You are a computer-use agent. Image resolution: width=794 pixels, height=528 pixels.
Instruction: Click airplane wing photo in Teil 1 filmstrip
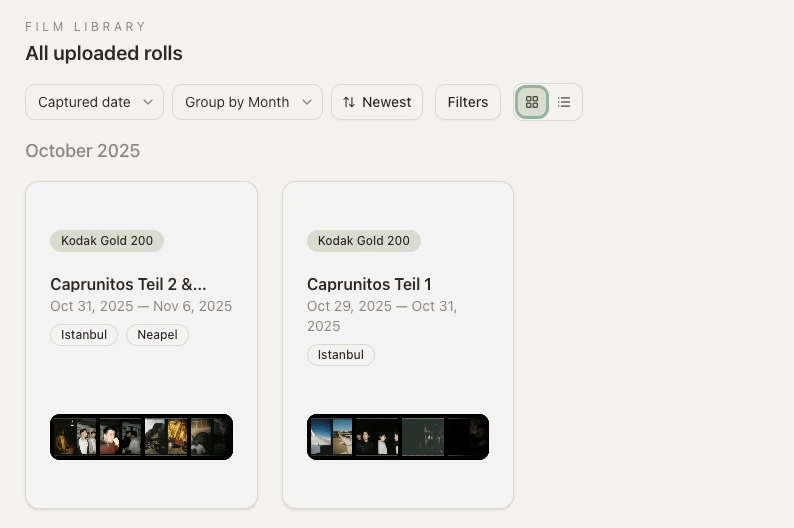320,437
